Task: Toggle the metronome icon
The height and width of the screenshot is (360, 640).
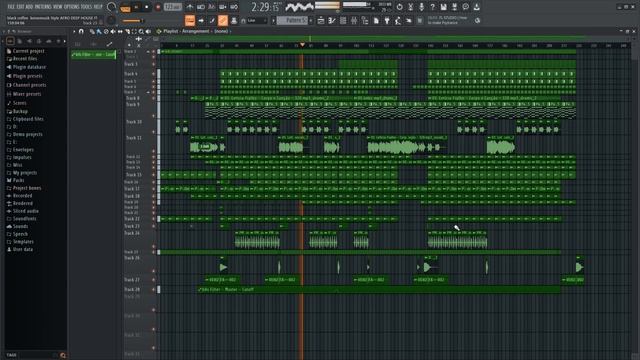Action: tap(190, 7)
